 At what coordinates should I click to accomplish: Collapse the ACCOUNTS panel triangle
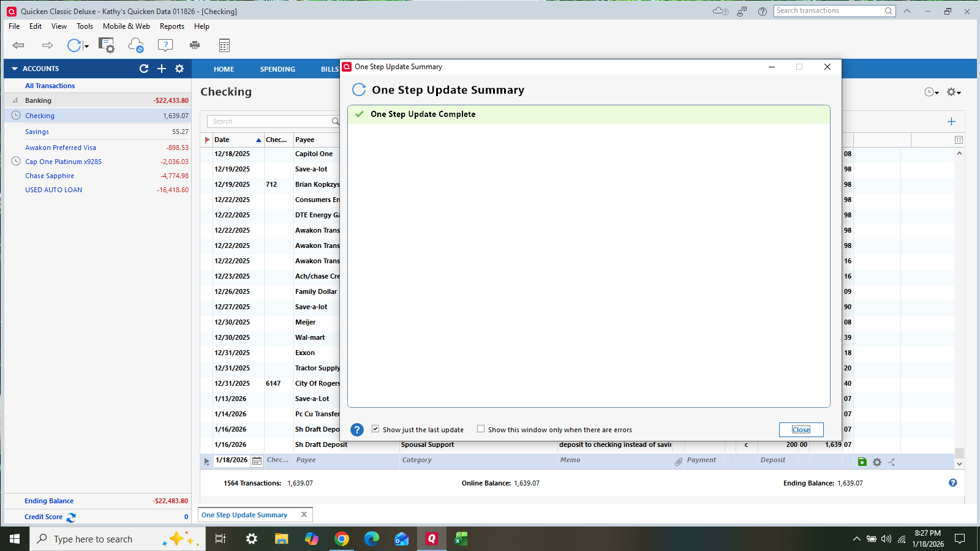(15, 69)
